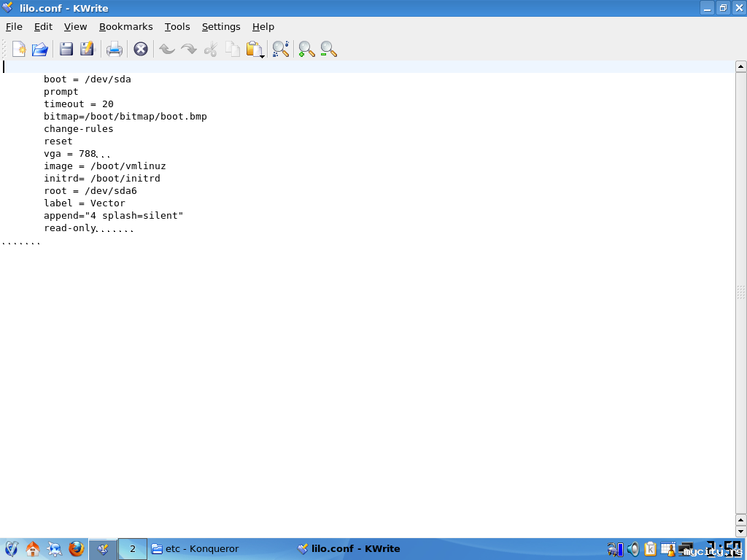Viewport: 747px width, 560px height.
Task: Open the Help menu
Action: click(x=263, y=27)
